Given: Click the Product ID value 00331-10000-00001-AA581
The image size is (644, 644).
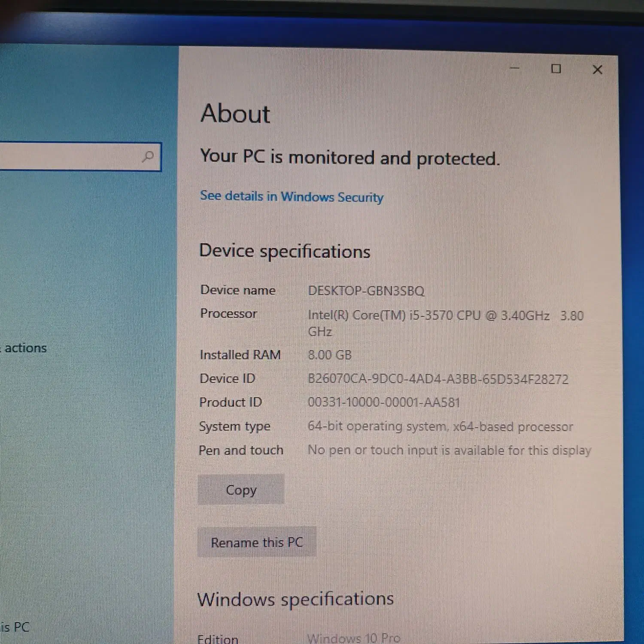Looking at the screenshot, I should (x=383, y=402).
